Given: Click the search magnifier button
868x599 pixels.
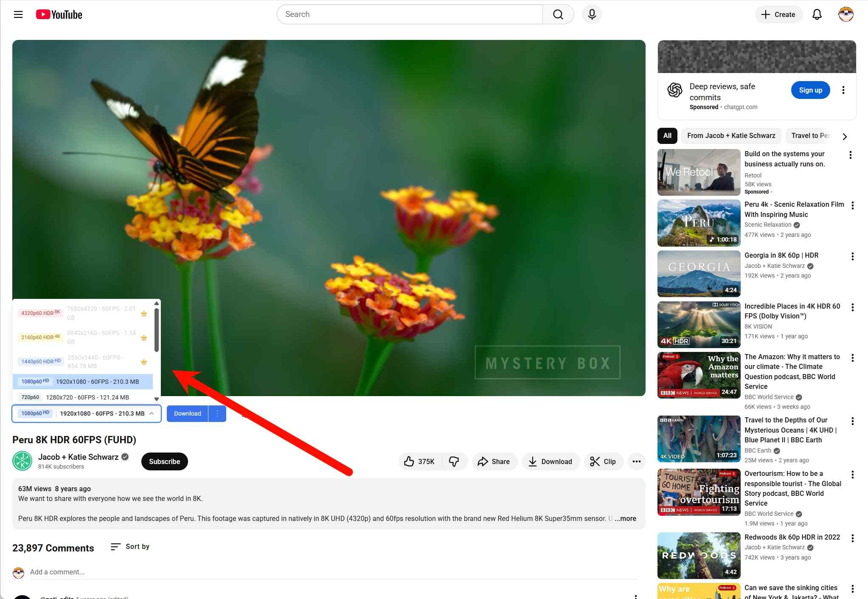Looking at the screenshot, I should tap(558, 14).
